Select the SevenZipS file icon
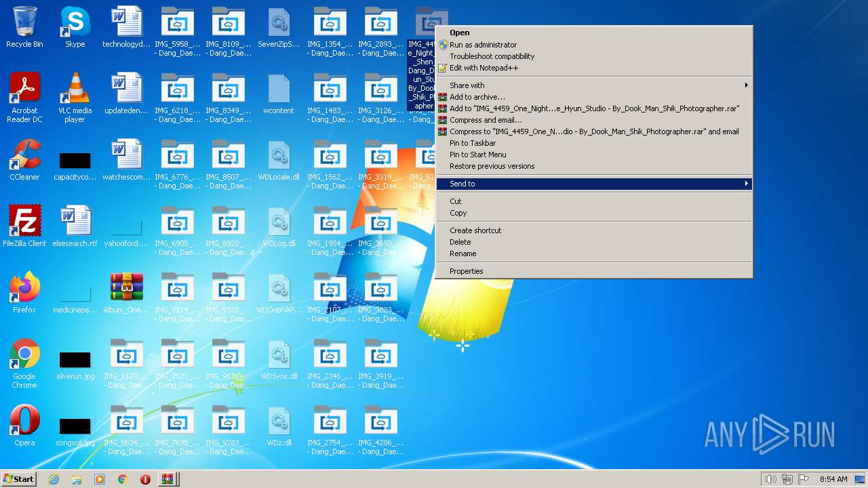868x488 pixels. (x=279, y=27)
